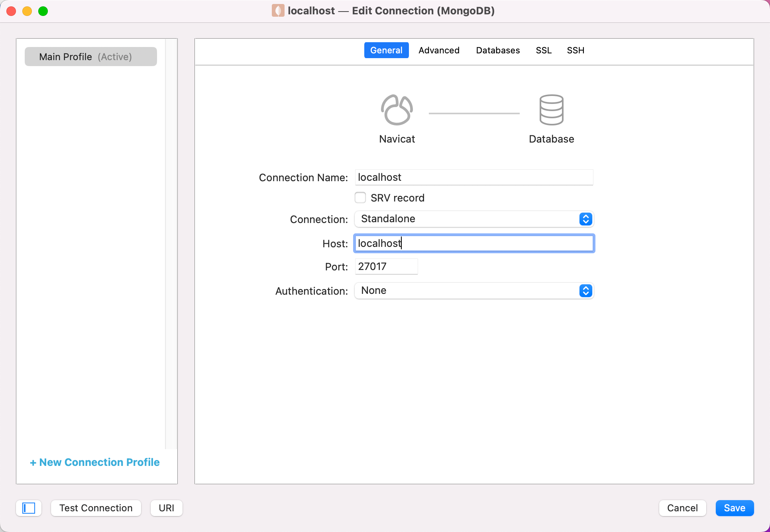Click the Save button
770x532 pixels.
pos(734,508)
